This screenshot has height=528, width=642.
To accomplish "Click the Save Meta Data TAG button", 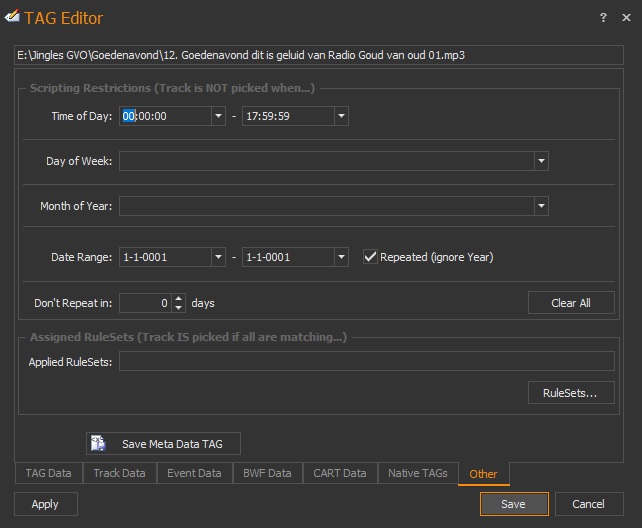I will click(163, 444).
